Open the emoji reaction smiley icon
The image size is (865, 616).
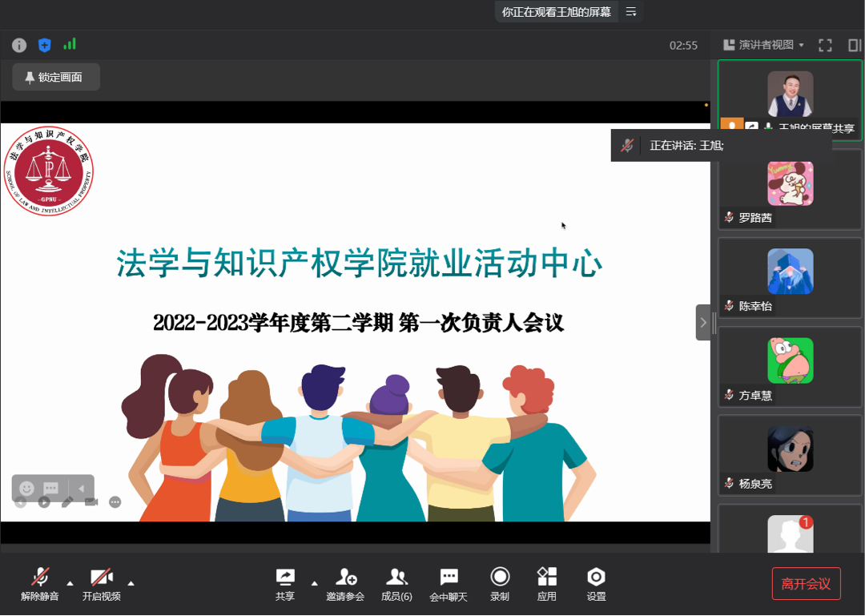(26, 487)
